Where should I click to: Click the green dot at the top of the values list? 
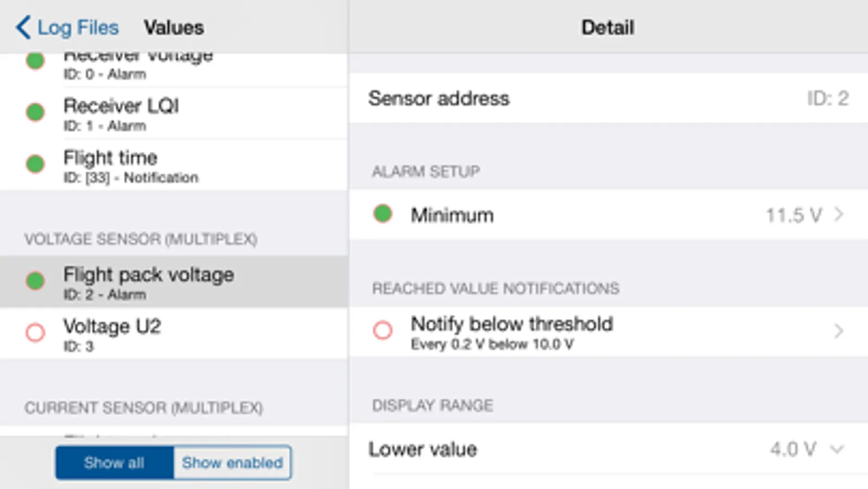tap(36, 60)
